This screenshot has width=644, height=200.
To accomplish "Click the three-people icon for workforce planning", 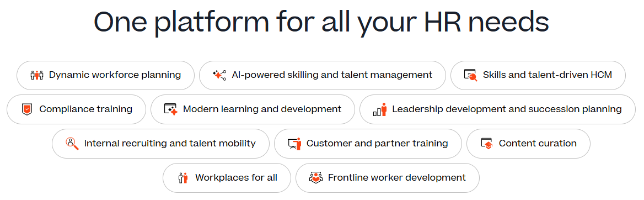I will (37, 75).
